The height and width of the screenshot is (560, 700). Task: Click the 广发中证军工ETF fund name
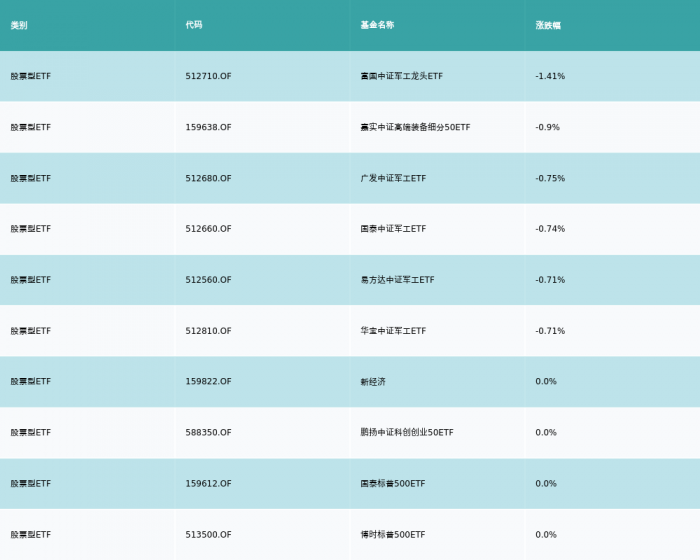pos(393,178)
